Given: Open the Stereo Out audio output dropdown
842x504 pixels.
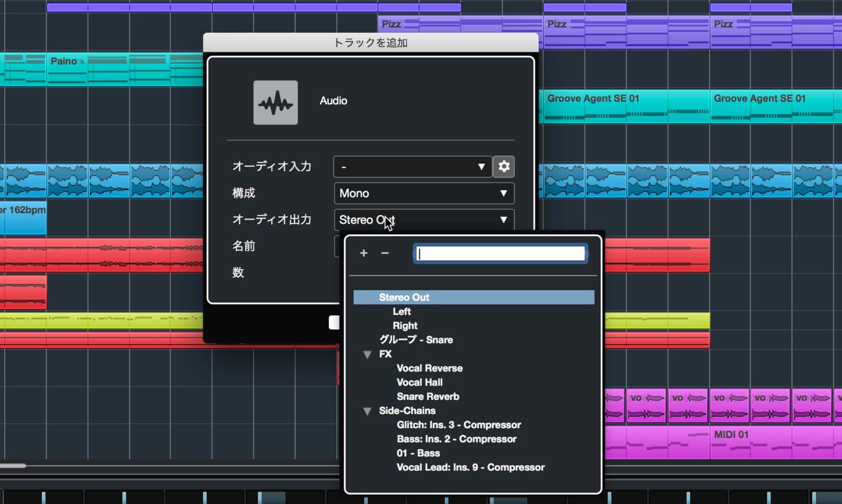Looking at the screenshot, I should click(x=424, y=220).
